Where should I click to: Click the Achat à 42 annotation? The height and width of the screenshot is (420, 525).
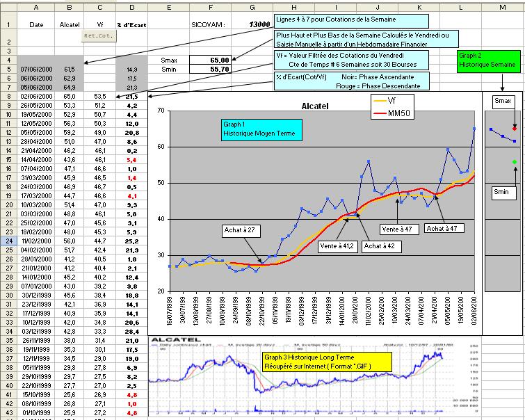[381, 246]
